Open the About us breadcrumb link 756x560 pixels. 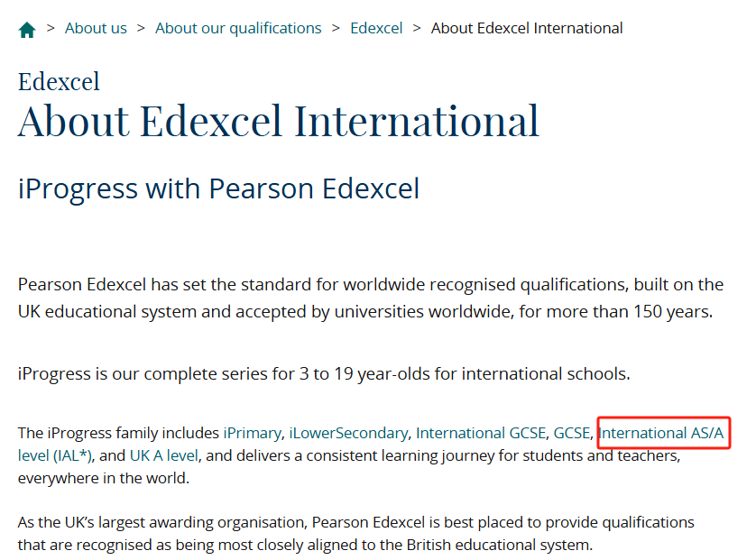click(96, 29)
